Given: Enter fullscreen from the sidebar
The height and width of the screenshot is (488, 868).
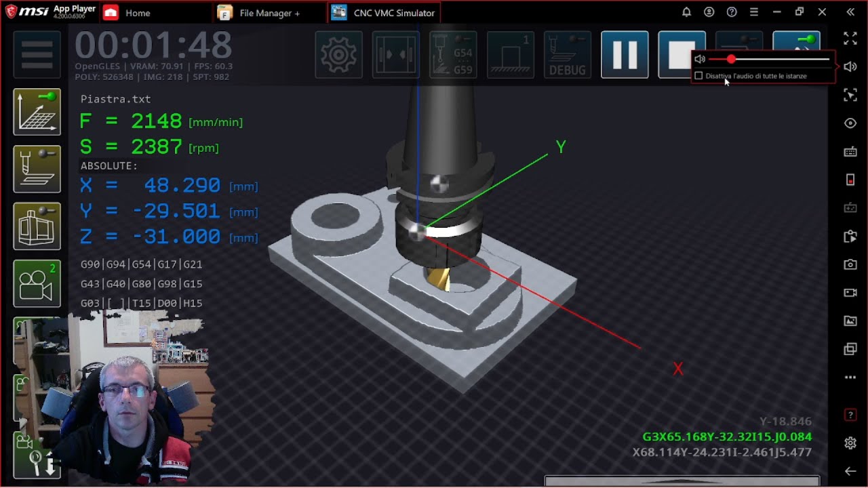Looking at the screenshot, I should tap(850, 39).
